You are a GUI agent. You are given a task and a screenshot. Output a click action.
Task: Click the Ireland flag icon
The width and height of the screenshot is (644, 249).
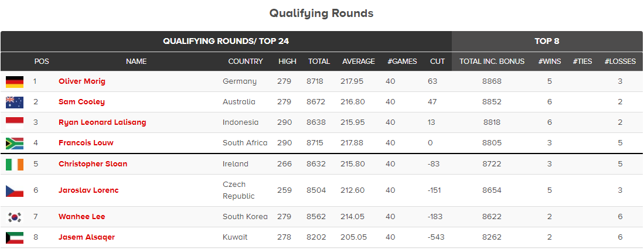point(15,165)
